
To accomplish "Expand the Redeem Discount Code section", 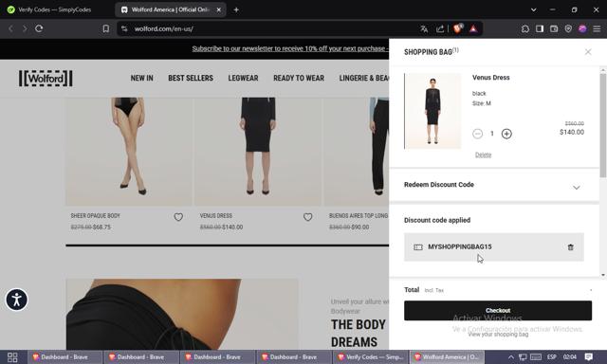I will tap(494, 185).
